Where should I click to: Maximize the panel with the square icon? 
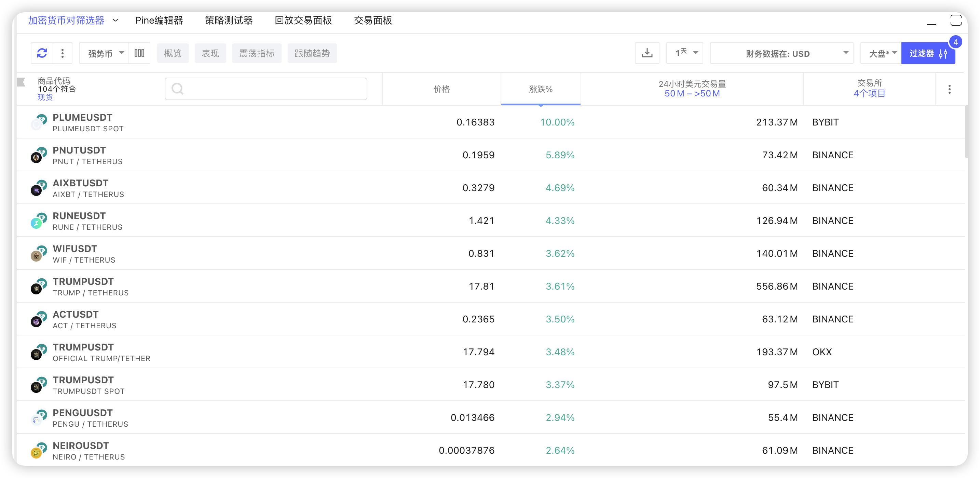[x=955, y=20]
